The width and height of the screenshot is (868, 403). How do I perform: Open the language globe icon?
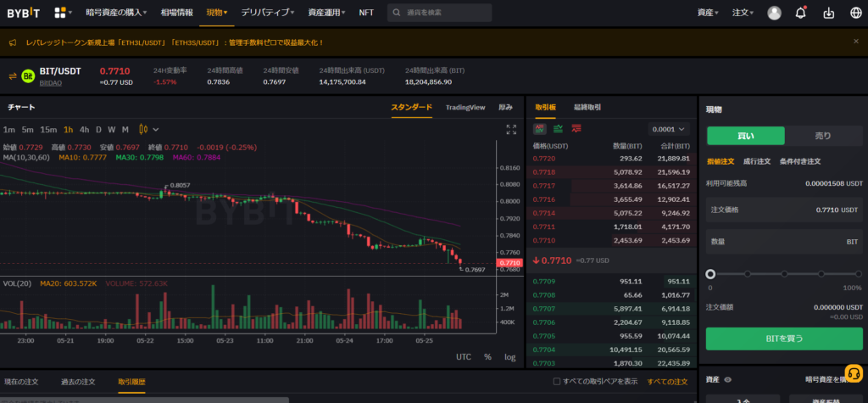pos(856,13)
